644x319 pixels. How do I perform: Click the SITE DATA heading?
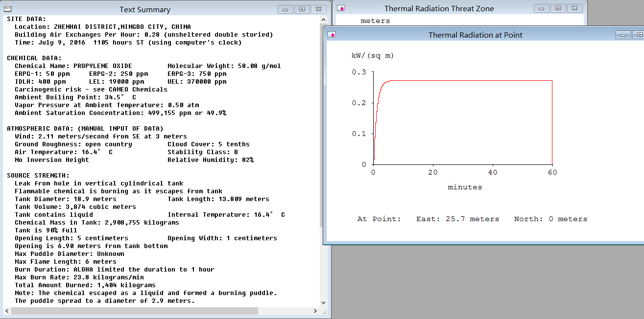click(25, 19)
